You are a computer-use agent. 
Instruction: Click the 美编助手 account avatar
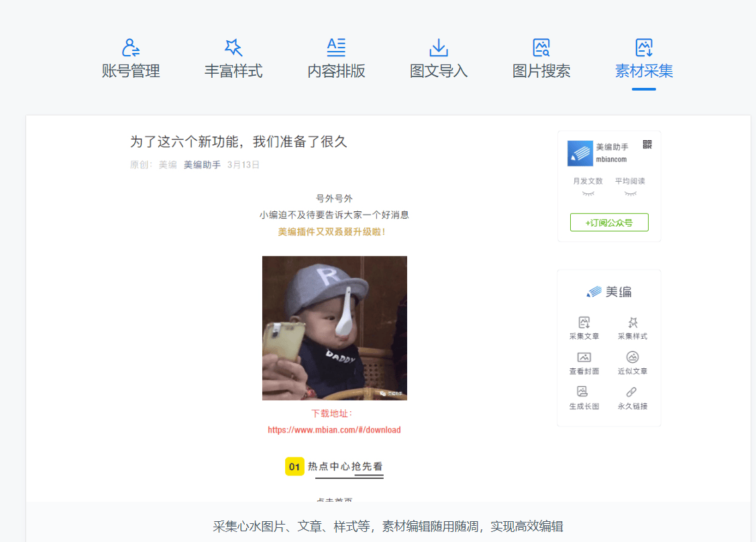coord(580,153)
